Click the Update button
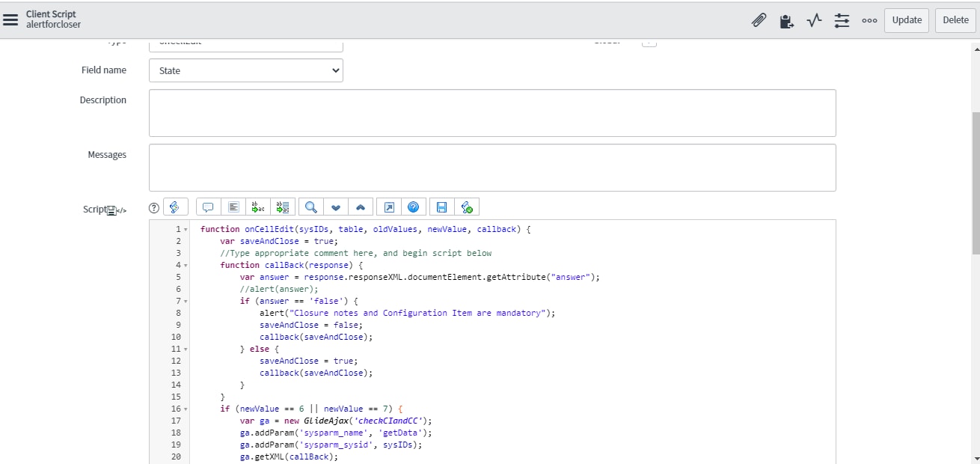 907,20
